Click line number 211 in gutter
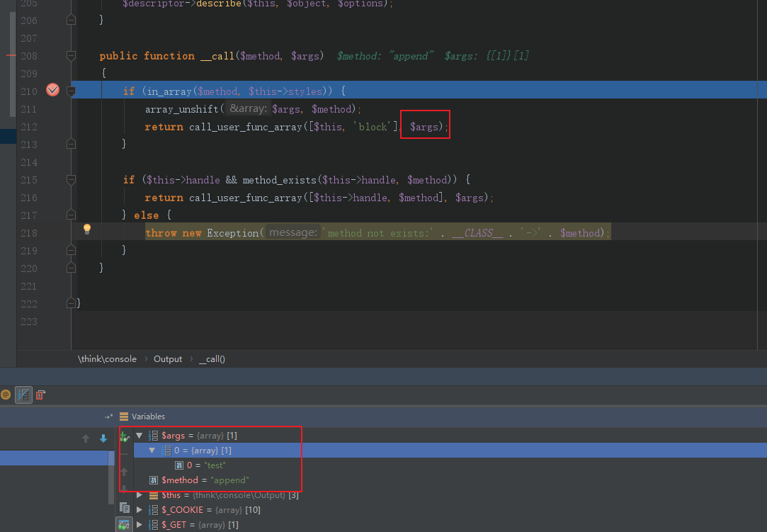Screen dimensions: 767x532 29,109
